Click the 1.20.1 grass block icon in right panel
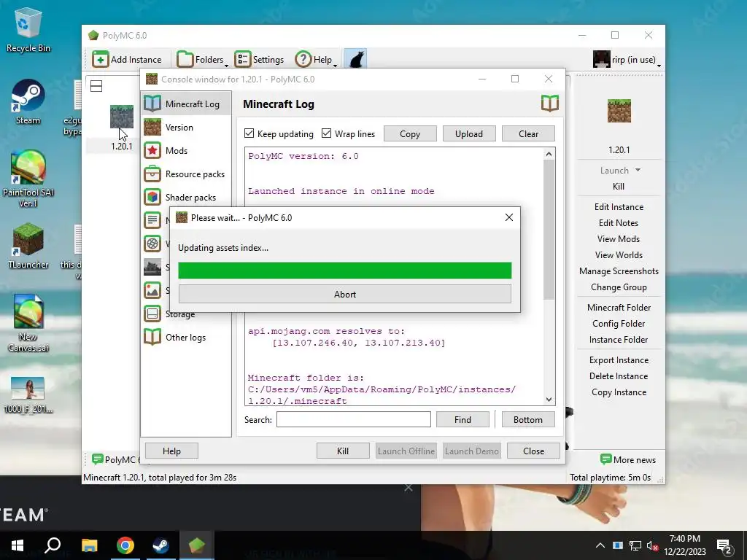Screen dimensions: 747x560 point(619,111)
